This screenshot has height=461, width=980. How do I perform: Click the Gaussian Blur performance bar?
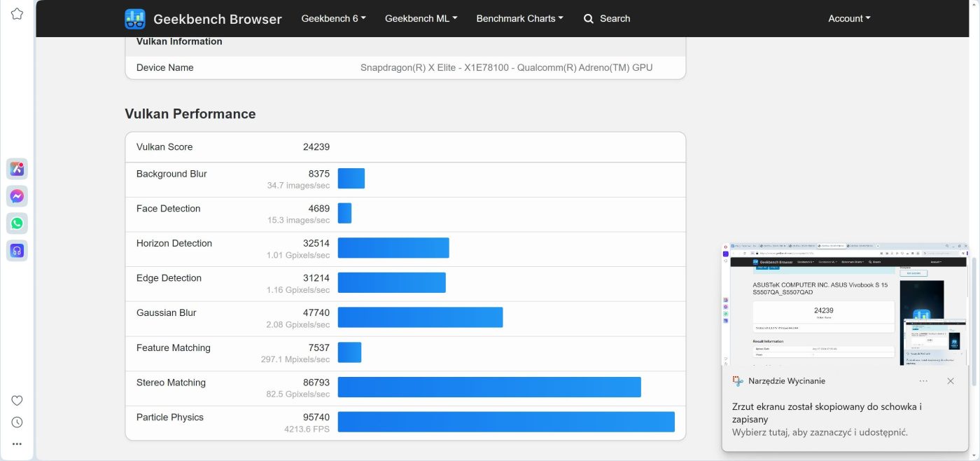[x=421, y=317]
